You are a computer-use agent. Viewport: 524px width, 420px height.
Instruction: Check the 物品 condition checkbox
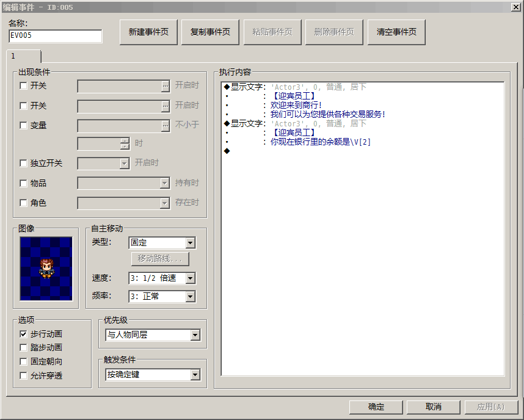(x=23, y=183)
